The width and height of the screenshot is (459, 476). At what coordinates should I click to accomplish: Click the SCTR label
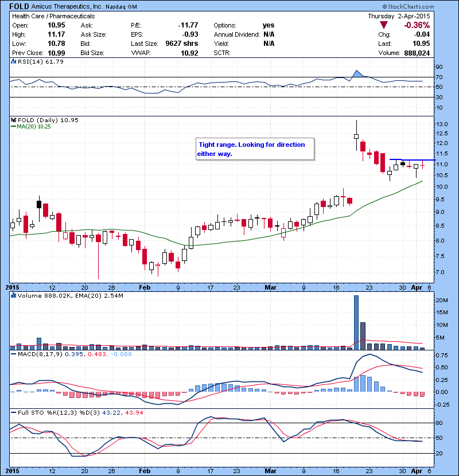[221, 53]
